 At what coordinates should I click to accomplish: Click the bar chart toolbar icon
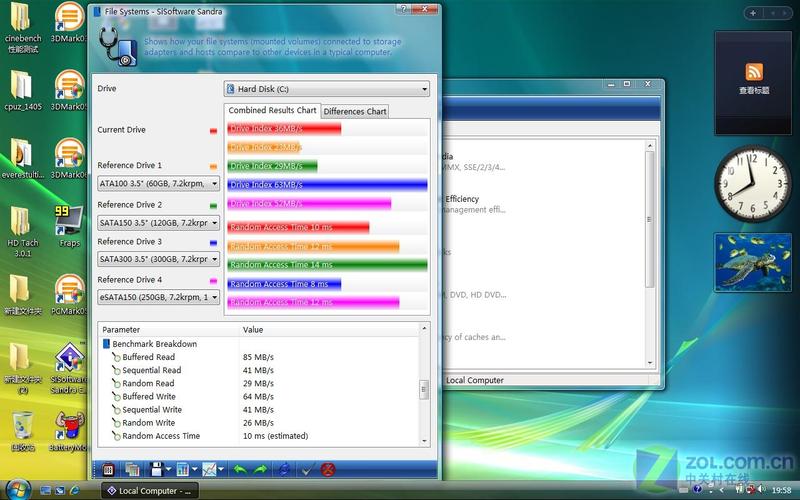[x=183, y=469]
